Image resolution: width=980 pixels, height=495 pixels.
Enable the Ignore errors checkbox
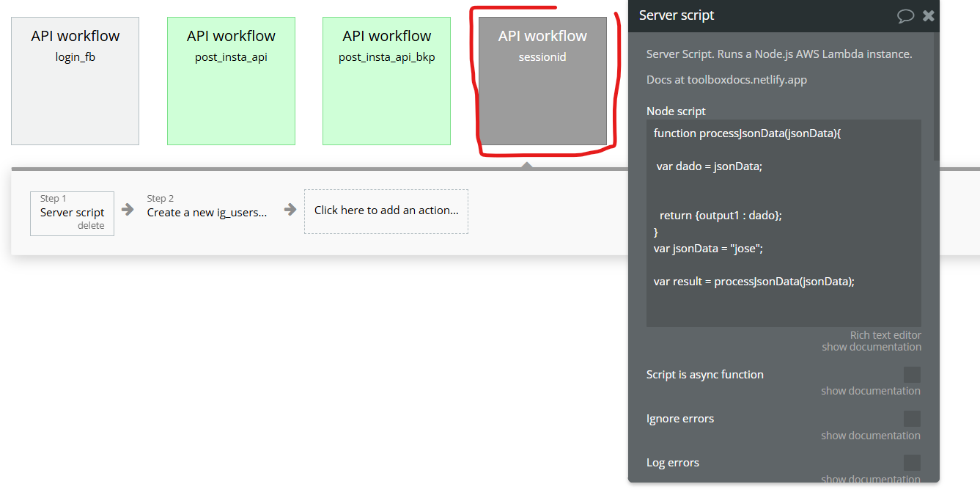pyautogui.click(x=912, y=419)
